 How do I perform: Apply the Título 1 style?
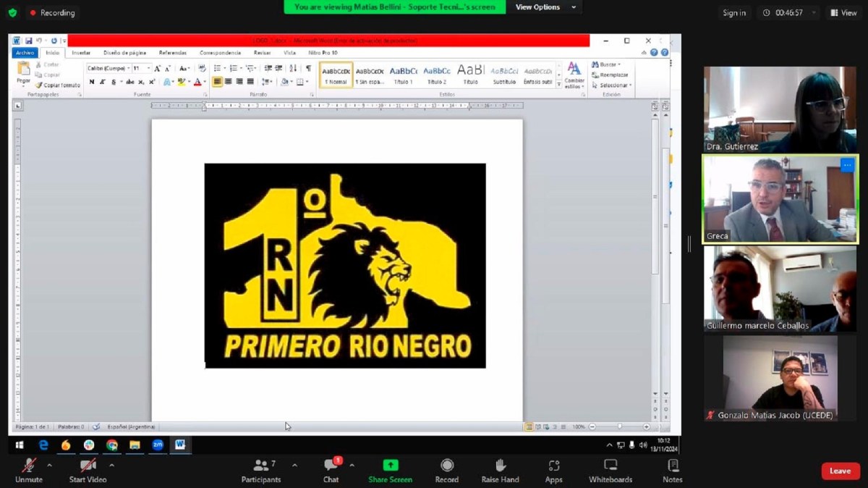tap(403, 75)
